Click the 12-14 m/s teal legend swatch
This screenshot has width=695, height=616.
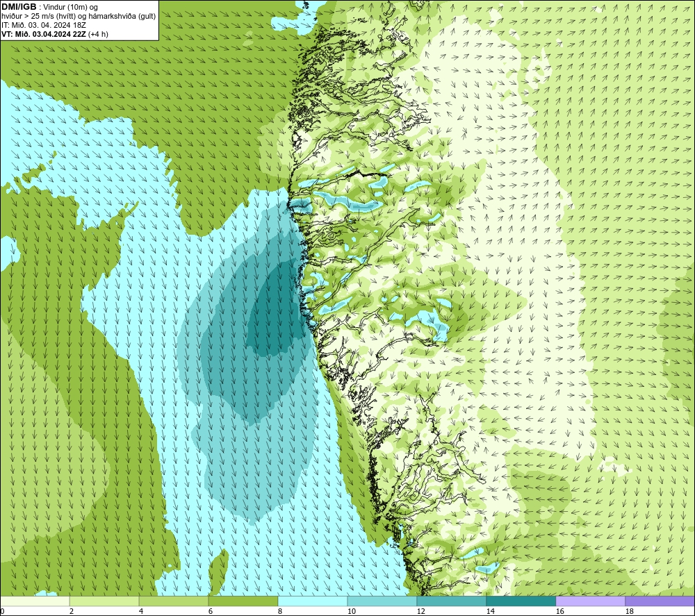coord(451,601)
